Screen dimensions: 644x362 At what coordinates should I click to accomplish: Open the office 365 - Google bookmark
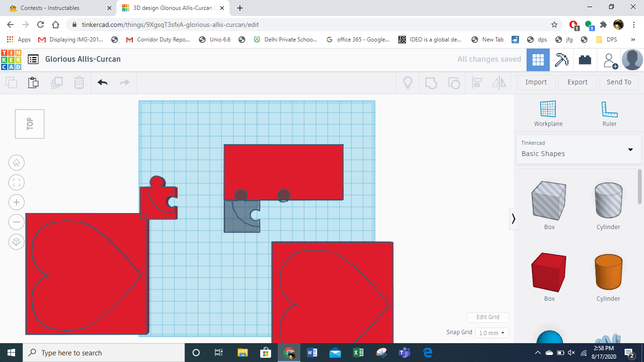coord(358,40)
